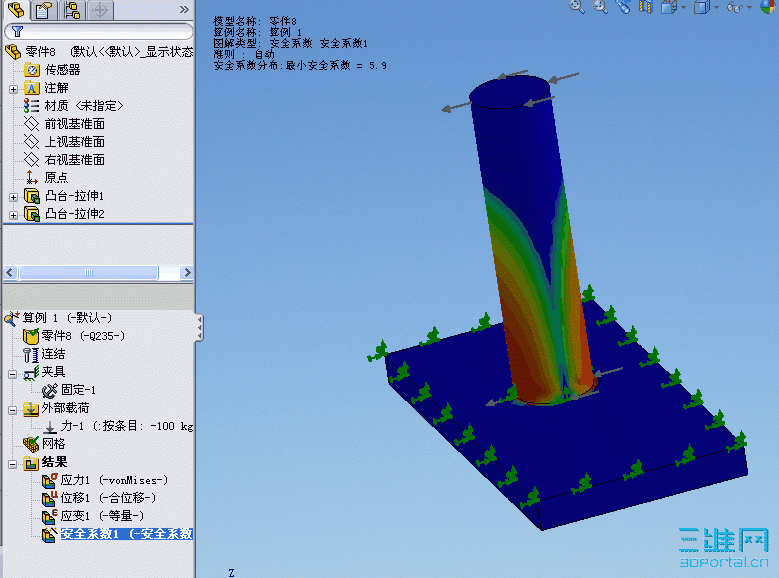Click the Hide/Show Items glasses icon
This screenshot has height=578, width=779.
(735, 6)
